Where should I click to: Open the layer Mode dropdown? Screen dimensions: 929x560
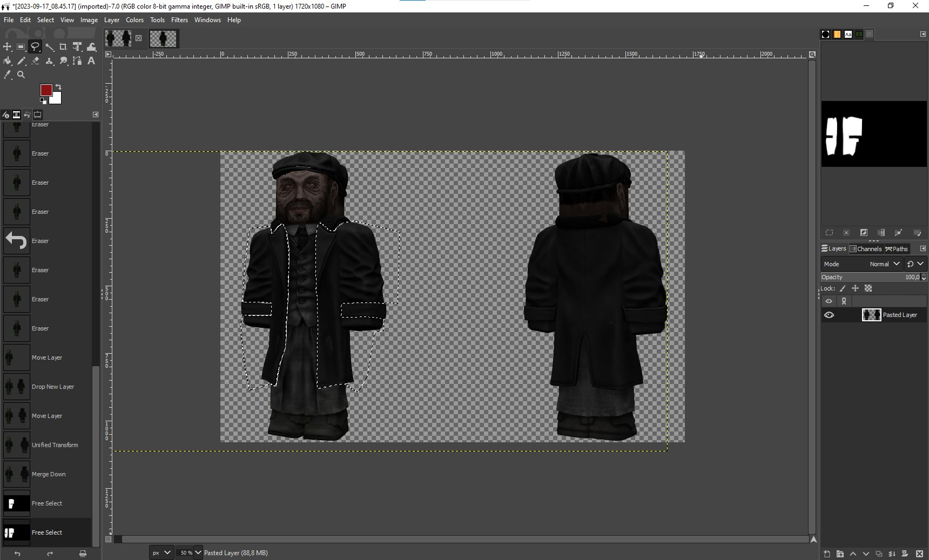coord(862,264)
